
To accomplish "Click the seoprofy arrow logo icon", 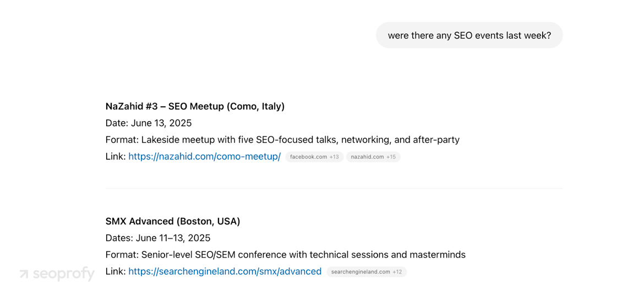I will (x=24, y=274).
